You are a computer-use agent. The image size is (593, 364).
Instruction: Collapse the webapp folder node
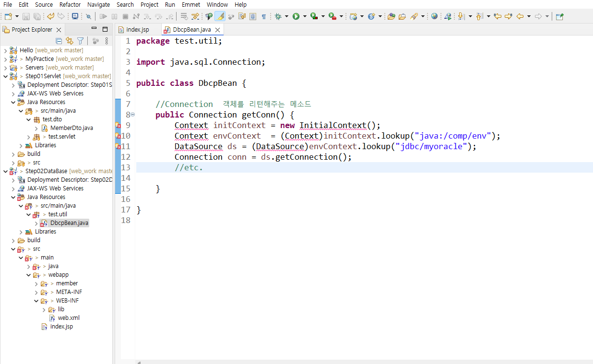click(28, 275)
